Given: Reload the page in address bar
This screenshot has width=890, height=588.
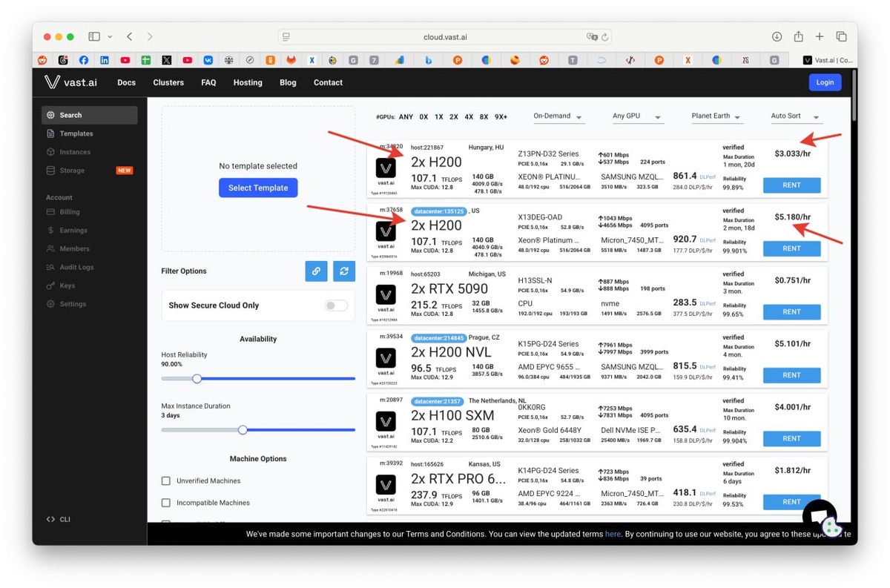Looking at the screenshot, I should click(605, 36).
